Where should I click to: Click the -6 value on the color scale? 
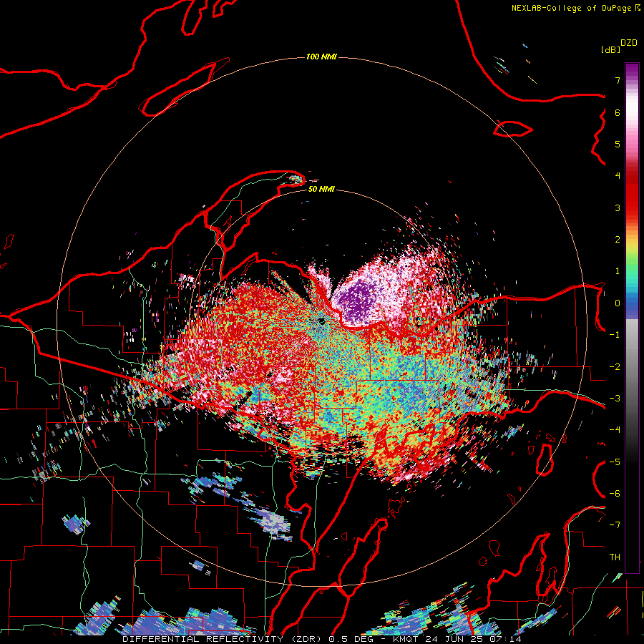tap(615, 494)
